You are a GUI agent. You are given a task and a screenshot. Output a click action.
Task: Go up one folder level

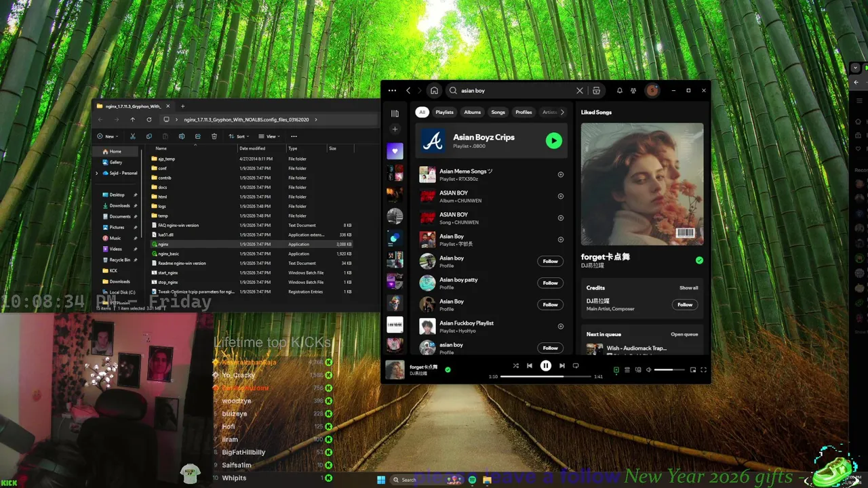pos(133,119)
